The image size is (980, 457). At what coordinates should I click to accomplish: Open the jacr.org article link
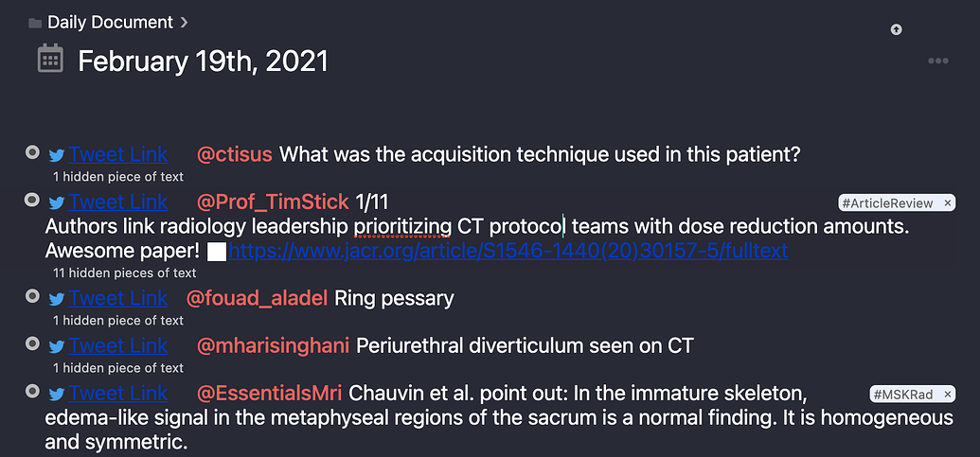[x=508, y=251]
